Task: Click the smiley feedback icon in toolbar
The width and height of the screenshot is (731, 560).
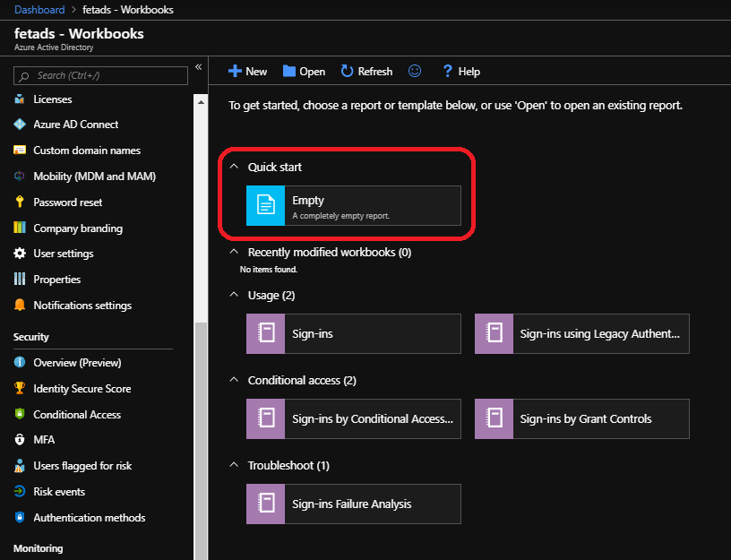Action: (415, 71)
